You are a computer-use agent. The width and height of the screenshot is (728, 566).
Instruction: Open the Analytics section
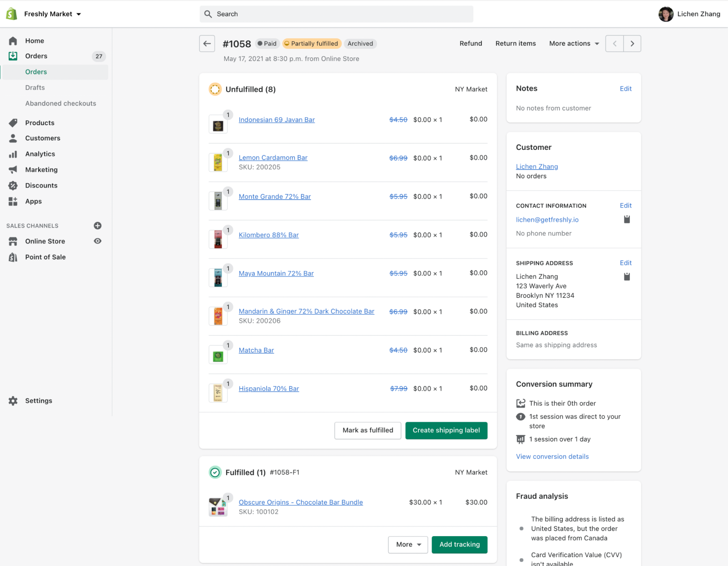click(40, 154)
